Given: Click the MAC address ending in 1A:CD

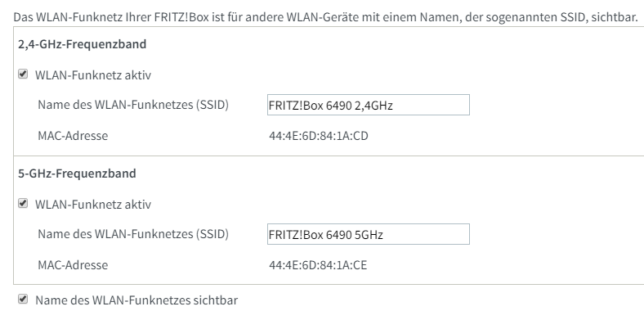Looking at the screenshot, I should [319, 136].
